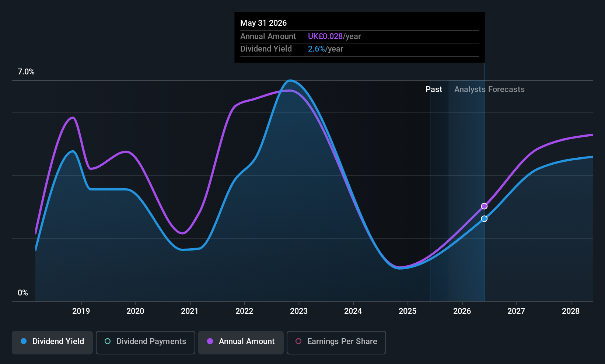This screenshot has width=605, height=364.
Task: Click the 0% y-axis label
Action: [23, 293]
